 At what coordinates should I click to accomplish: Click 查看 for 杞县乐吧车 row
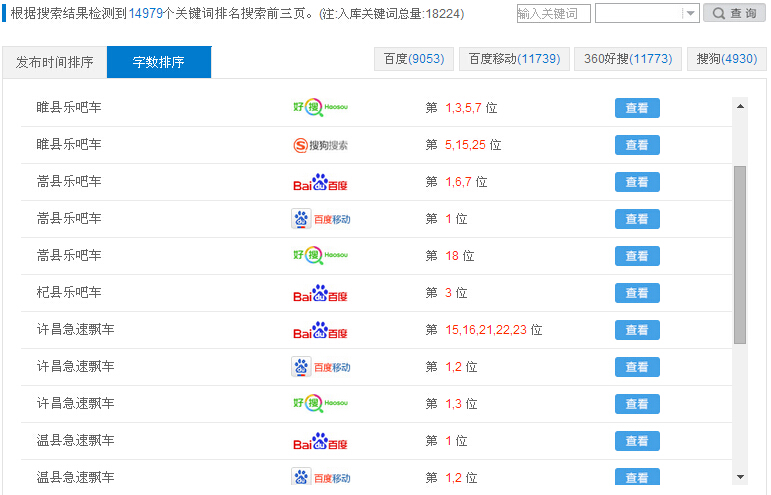pyautogui.click(x=637, y=293)
